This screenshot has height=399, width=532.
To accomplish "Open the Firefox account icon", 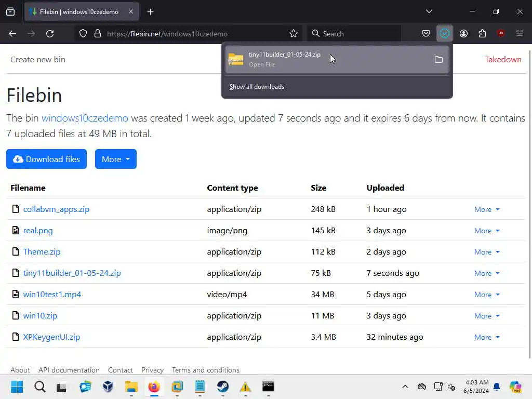I will [x=463, y=34].
